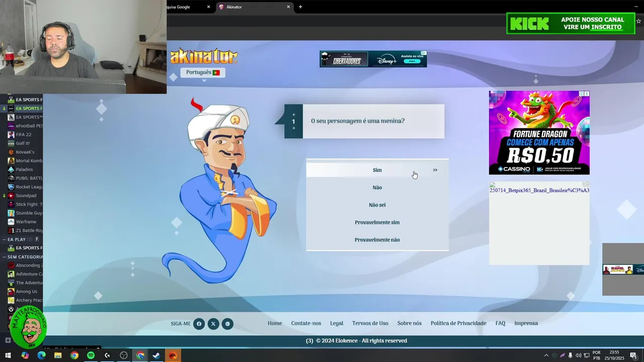Pick the 'Provavelmente não' answer
The height and width of the screenshot is (362, 644).
coord(377,240)
